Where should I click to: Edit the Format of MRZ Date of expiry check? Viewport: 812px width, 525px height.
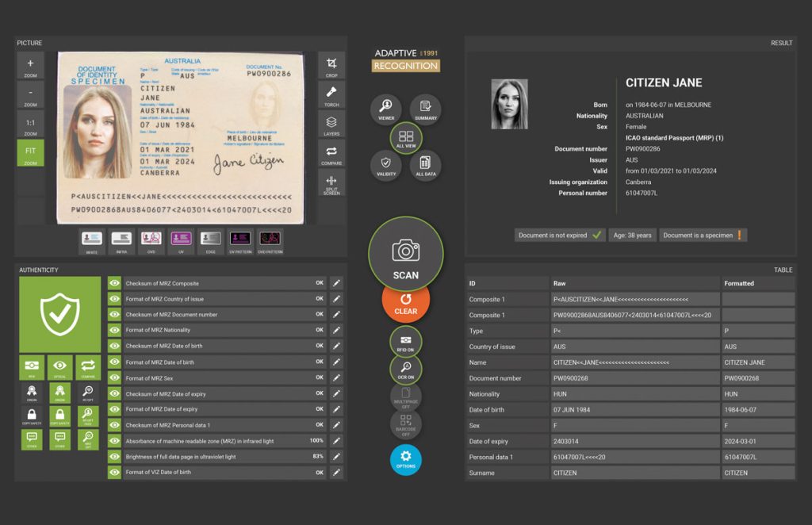pyautogui.click(x=336, y=409)
